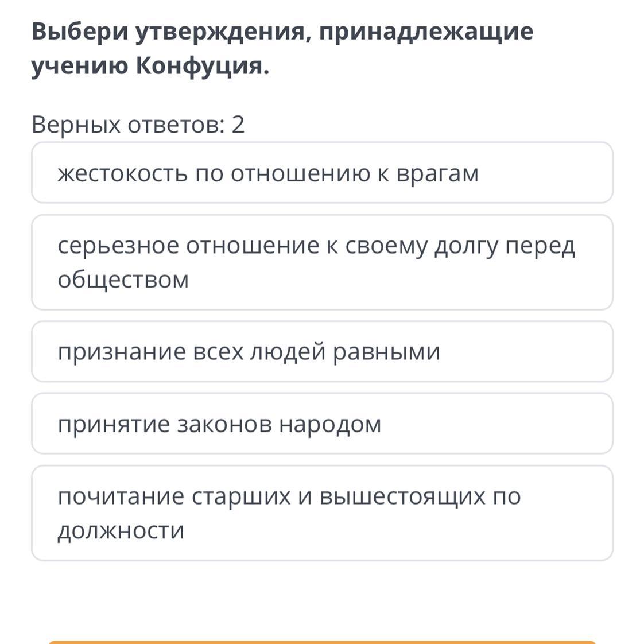Click the question heading about Конфуция

click(282, 49)
